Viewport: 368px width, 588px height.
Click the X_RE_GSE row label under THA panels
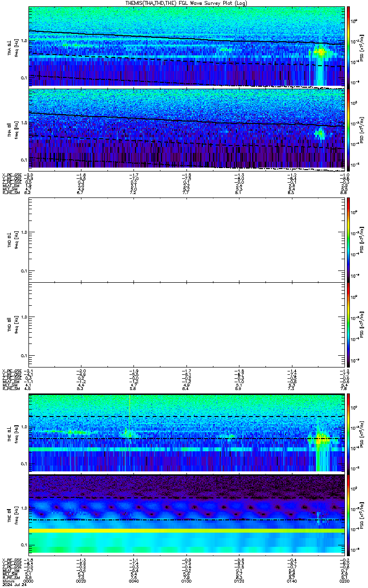(x=11, y=175)
